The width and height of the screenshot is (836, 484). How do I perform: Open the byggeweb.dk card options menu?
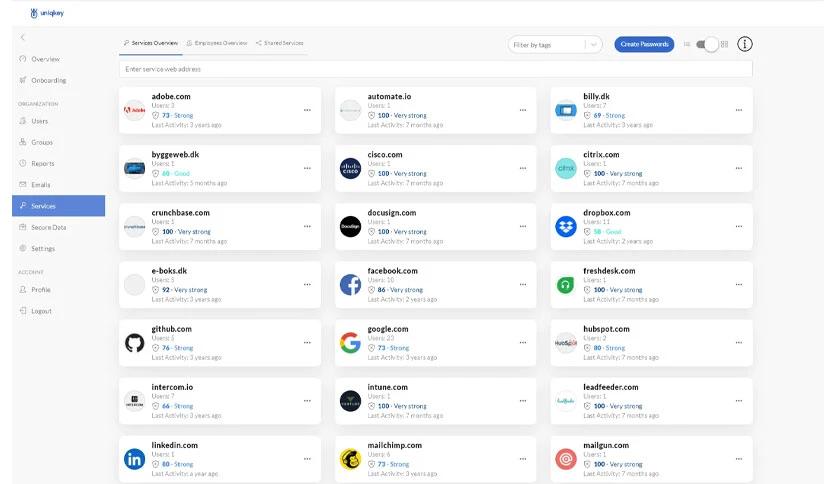(x=307, y=168)
